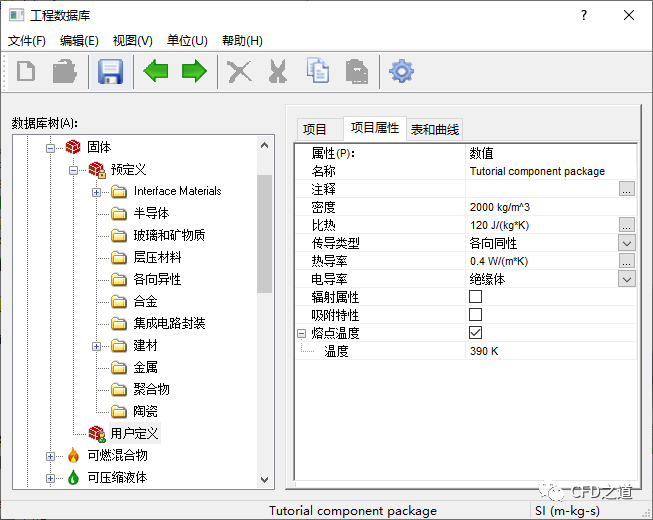Select the 用户定义 tree item
Viewport: 653px width, 520px height.
pos(134,433)
